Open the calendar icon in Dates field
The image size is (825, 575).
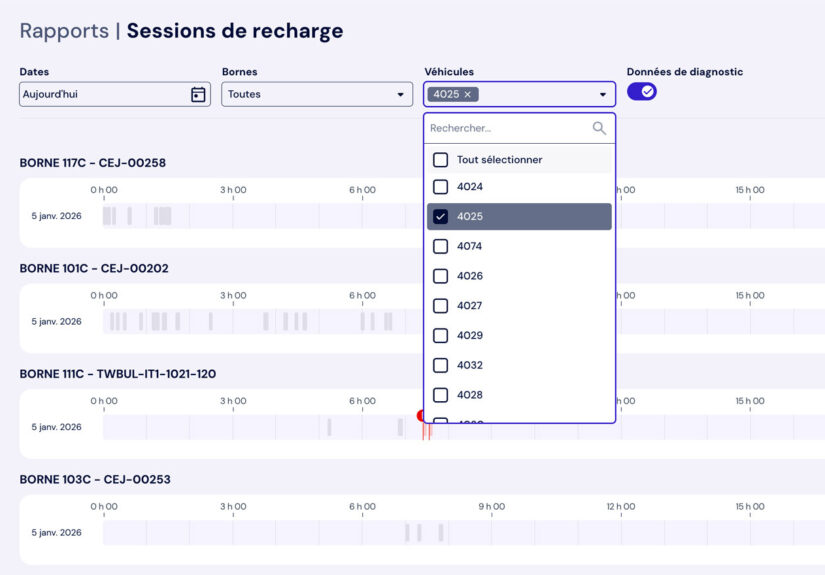point(198,95)
